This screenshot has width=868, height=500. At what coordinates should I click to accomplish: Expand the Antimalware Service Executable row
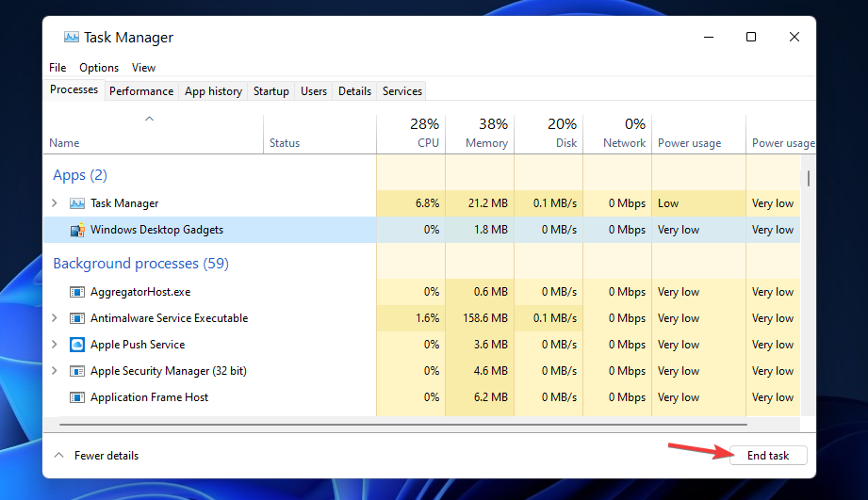[55, 318]
